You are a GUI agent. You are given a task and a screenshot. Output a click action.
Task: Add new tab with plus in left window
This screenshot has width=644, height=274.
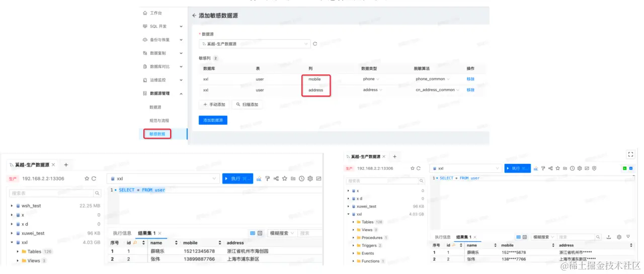tap(66, 164)
